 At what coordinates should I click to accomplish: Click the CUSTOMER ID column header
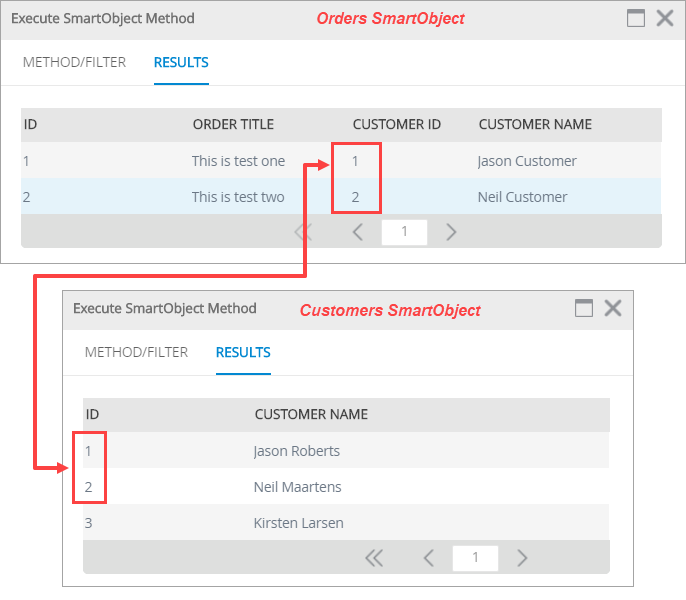tap(396, 125)
